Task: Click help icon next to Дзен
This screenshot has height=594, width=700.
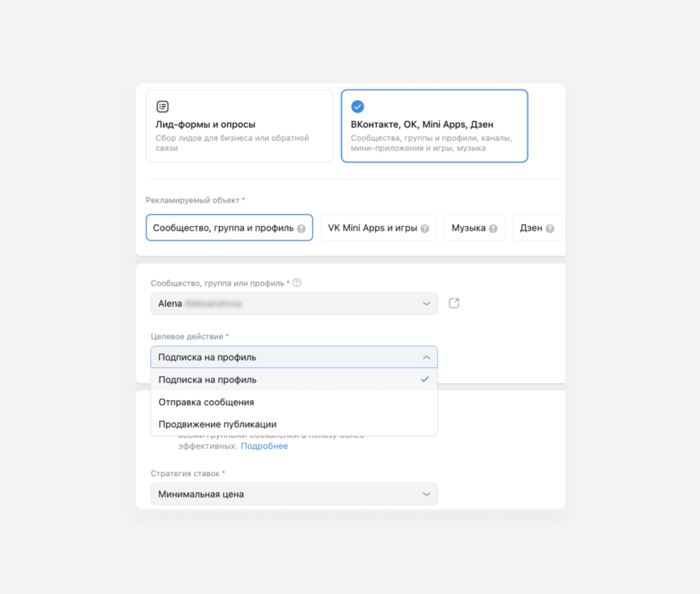Action: click(550, 229)
